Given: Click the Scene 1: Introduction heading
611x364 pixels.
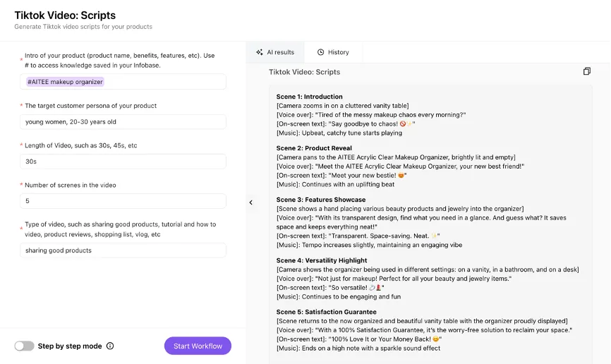Looking at the screenshot, I should point(309,97).
